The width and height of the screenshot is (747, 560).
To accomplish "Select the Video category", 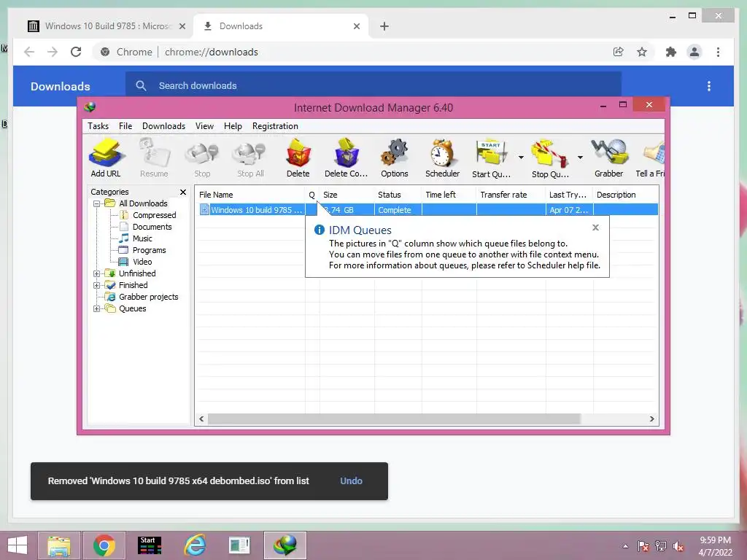I will click(142, 262).
